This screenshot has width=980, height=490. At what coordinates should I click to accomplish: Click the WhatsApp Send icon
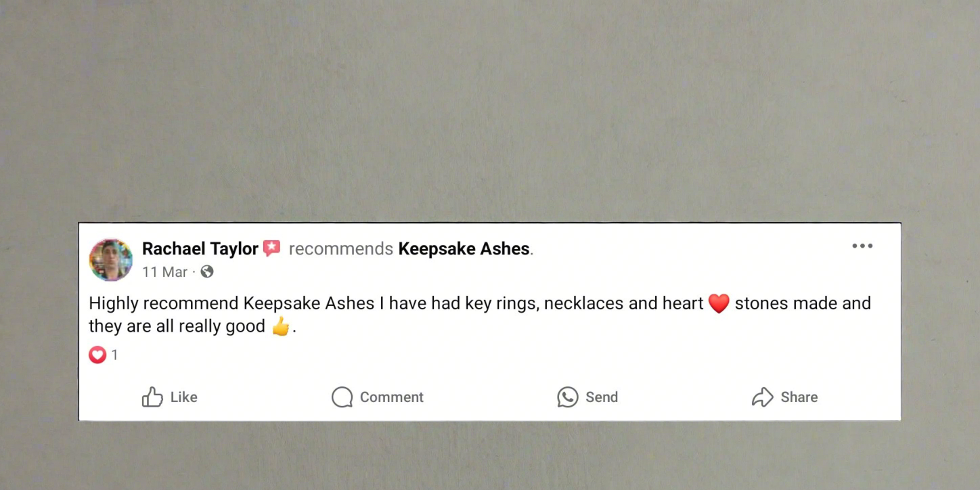coord(568,397)
